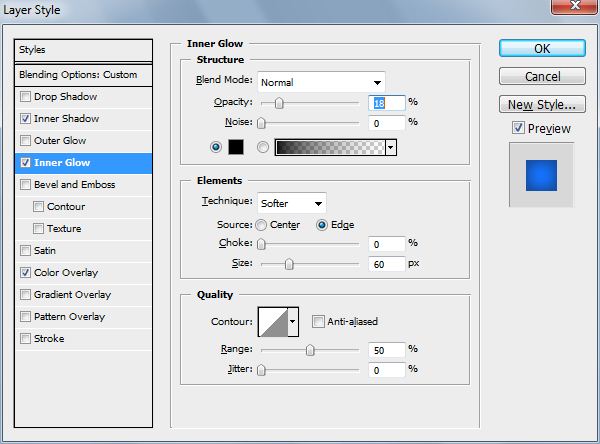Viewport: 600px width, 444px height.
Task: Close the Layer Style dialog
Action: tap(575, 6)
